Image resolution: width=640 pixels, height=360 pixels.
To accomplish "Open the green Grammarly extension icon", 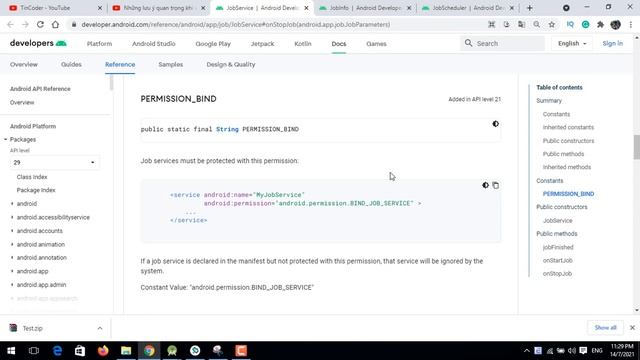I will (585, 24).
